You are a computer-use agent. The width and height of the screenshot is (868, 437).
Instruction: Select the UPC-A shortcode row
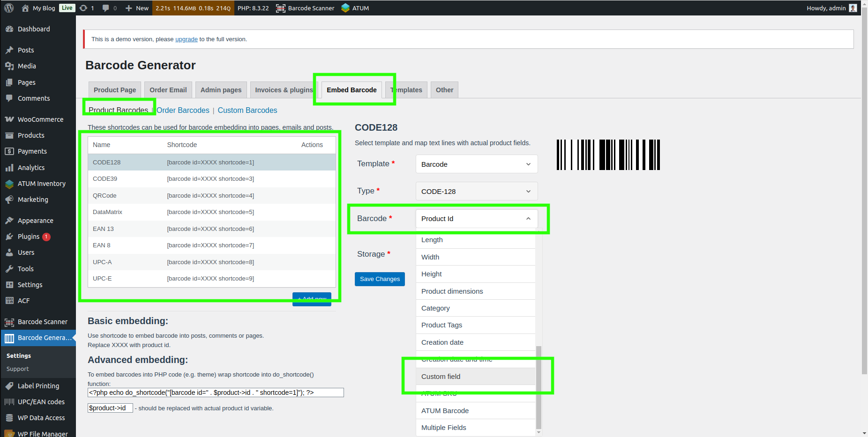(212, 262)
